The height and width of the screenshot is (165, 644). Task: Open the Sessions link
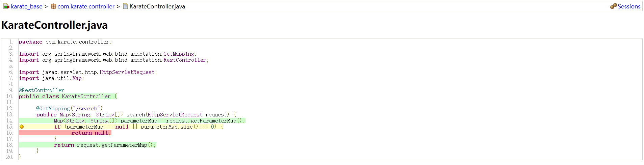pos(629,6)
